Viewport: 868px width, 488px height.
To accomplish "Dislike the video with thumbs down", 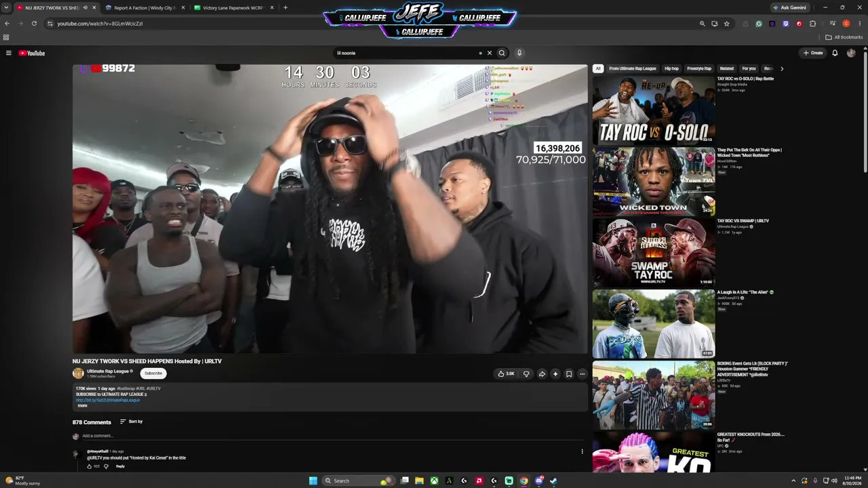I will 526,373.
